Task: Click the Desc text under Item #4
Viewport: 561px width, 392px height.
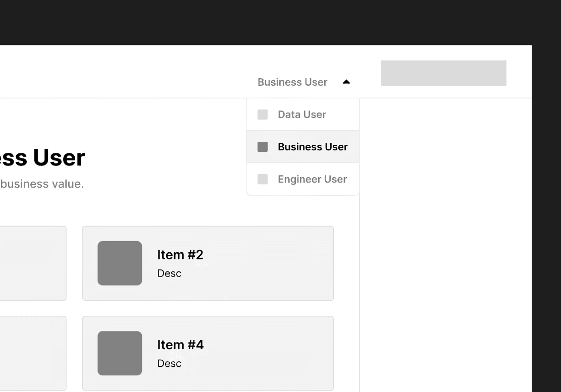Action: [x=169, y=363]
